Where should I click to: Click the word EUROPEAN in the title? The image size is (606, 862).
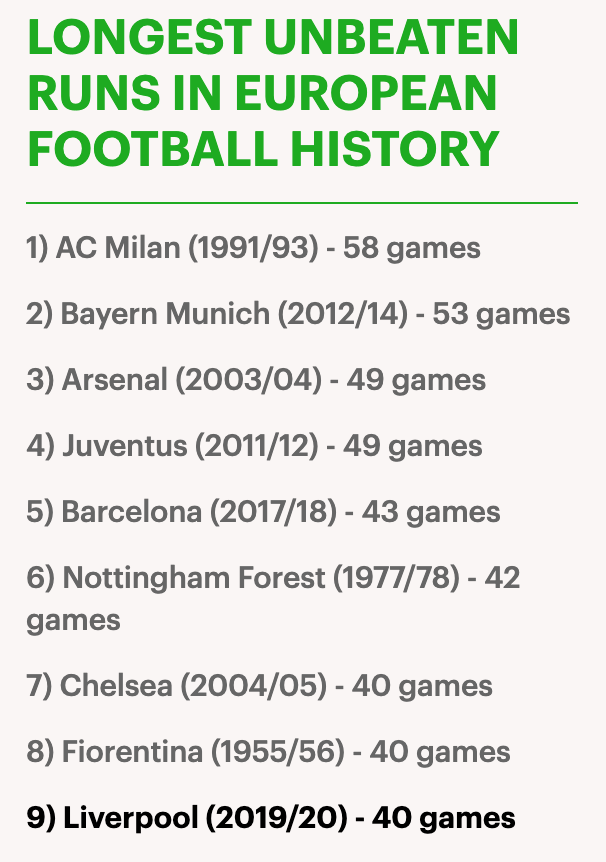pyautogui.click(x=366, y=93)
